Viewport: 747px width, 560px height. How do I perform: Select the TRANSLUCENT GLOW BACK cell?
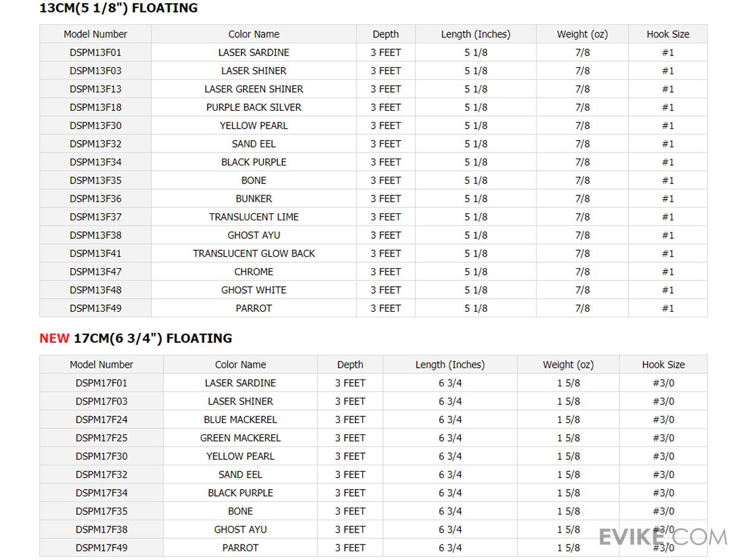(x=254, y=253)
